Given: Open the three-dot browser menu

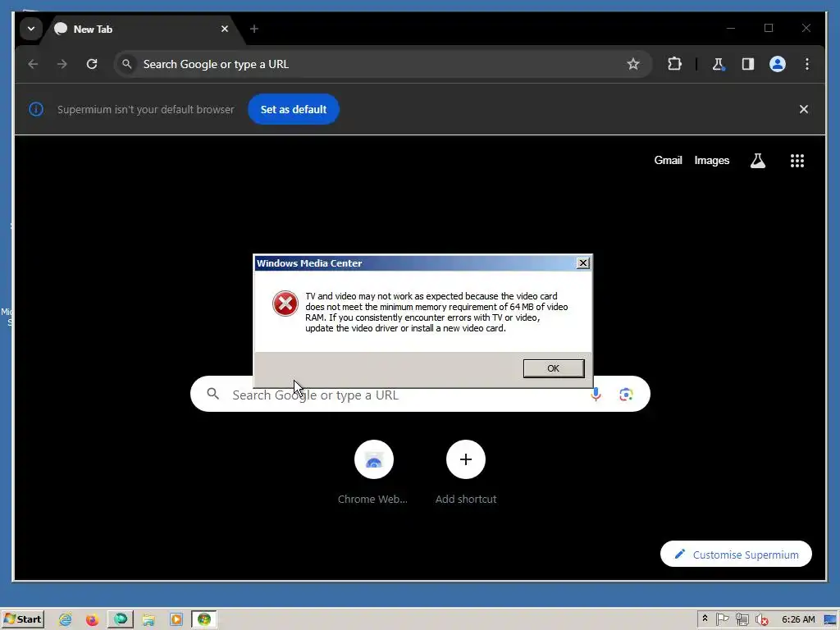Looking at the screenshot, I should point(807,64).
